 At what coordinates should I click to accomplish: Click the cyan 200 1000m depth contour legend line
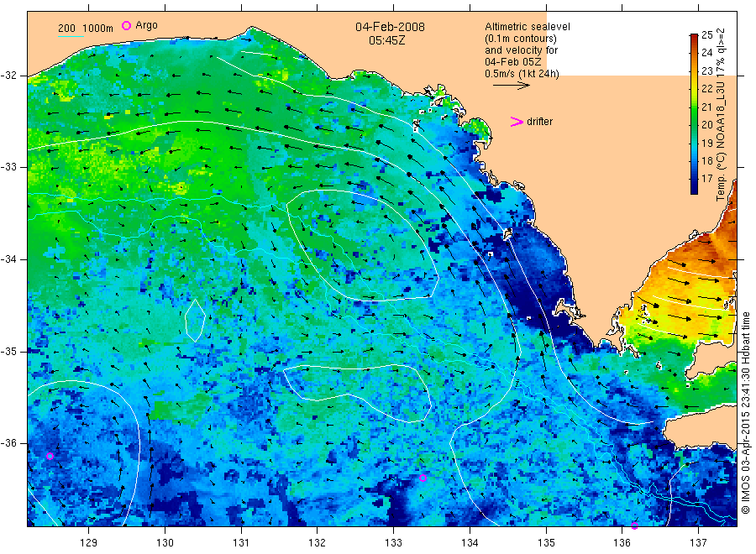coord(71,36)
